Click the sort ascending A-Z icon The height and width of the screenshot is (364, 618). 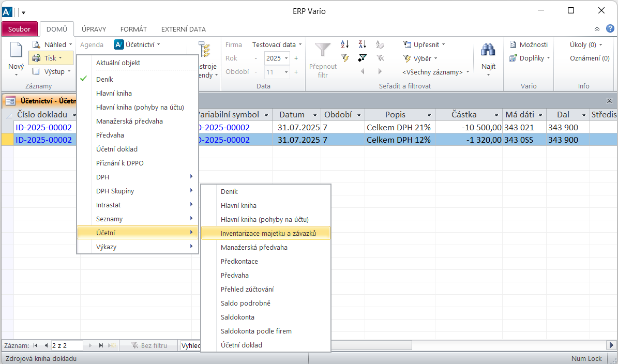(x=345, y=45)
